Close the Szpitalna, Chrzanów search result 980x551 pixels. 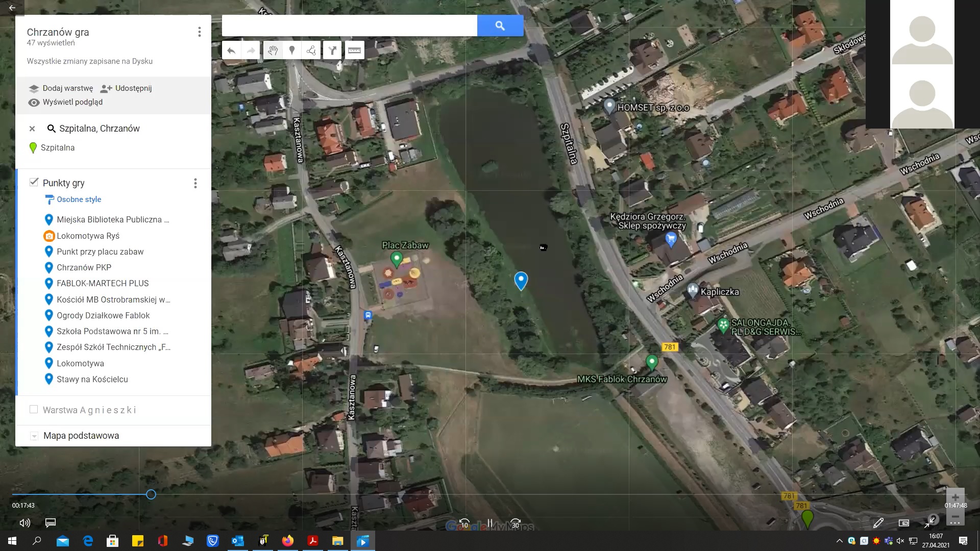click(x=32, y=129)
